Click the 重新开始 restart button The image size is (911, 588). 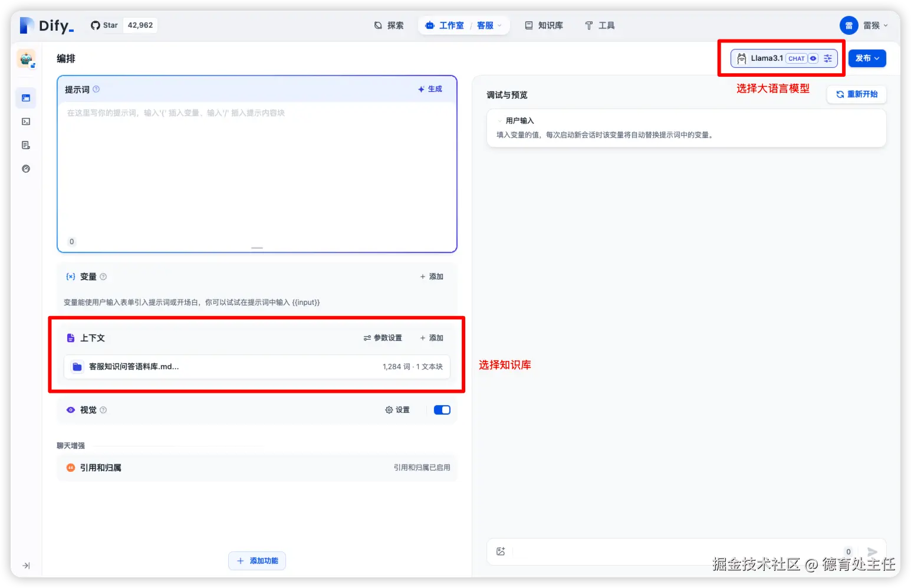coord(856,94)
